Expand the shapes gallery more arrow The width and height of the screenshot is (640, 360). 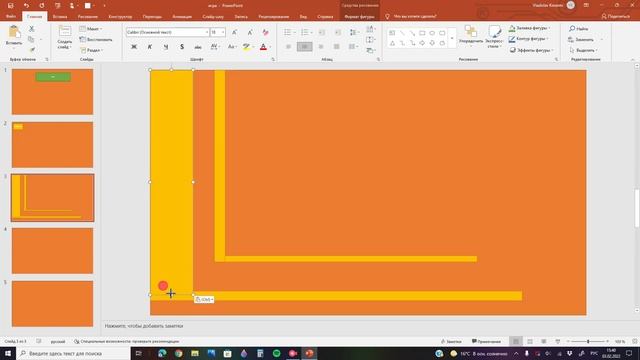452,38
